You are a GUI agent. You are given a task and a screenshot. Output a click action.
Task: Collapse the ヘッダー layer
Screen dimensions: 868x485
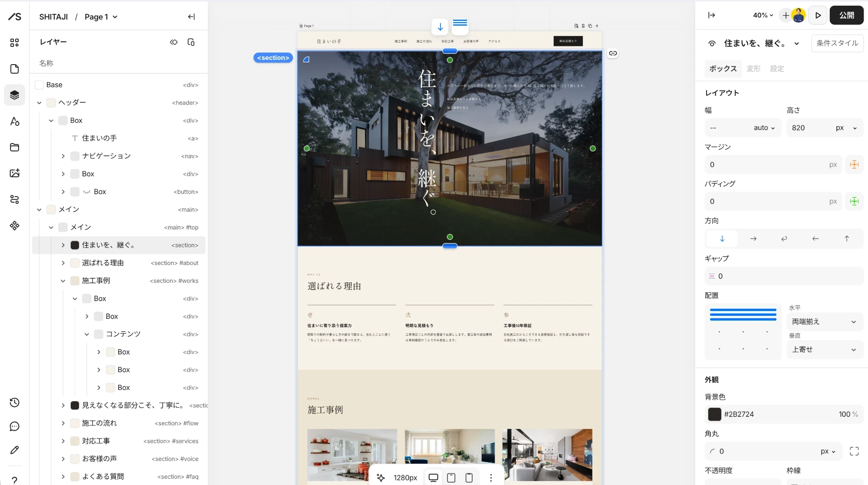[x=39, y=103]
